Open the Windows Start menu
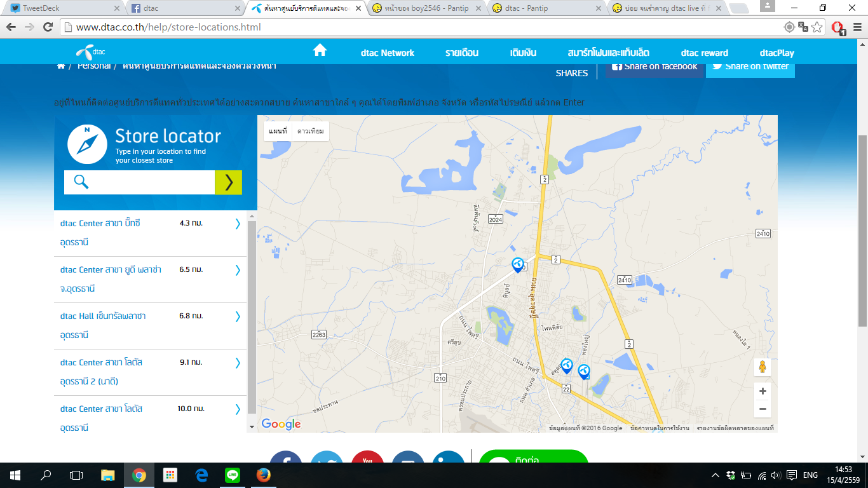Image resolution: width=868 pixels, height=488 pixels. [15, 475]
